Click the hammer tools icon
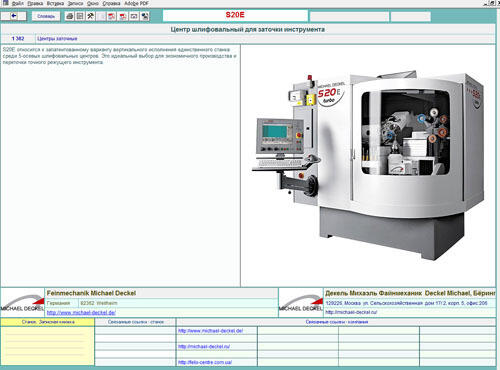This screenshot has height=370, width=500. point(91,16)
